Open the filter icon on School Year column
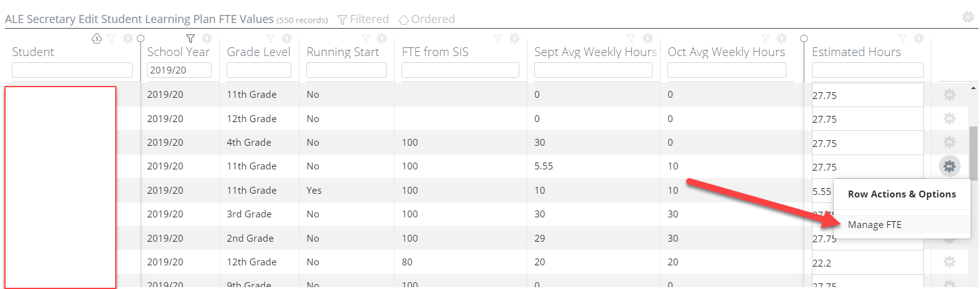Viewport: 980px width, 289px height. coord(191,39)
